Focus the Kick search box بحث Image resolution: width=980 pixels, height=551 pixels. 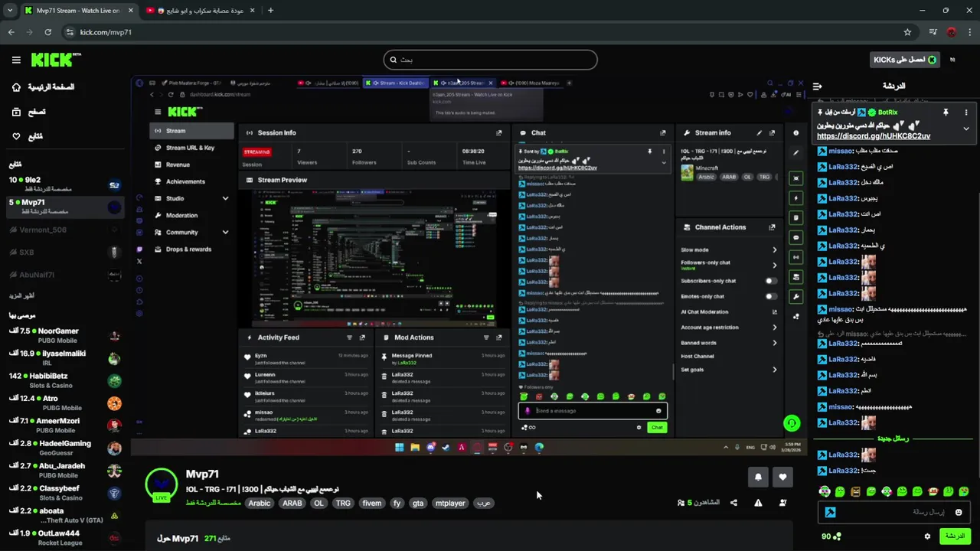coord(490,60)
